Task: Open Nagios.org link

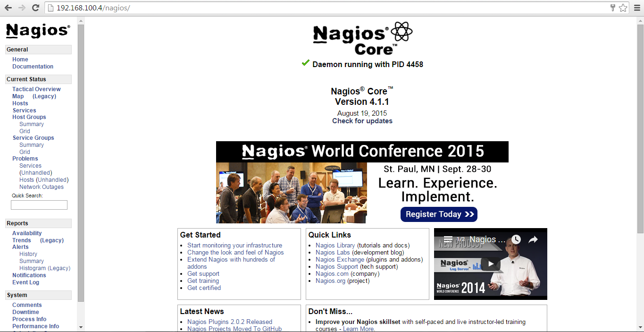Action: pyautogui.click(x=330, y=281)
